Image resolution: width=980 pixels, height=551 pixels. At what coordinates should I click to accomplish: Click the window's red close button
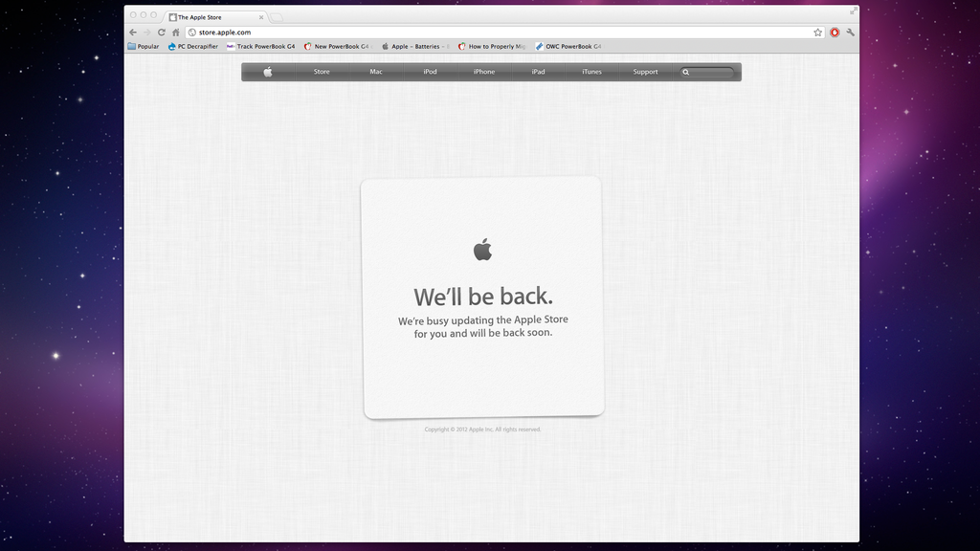[133, 15]
